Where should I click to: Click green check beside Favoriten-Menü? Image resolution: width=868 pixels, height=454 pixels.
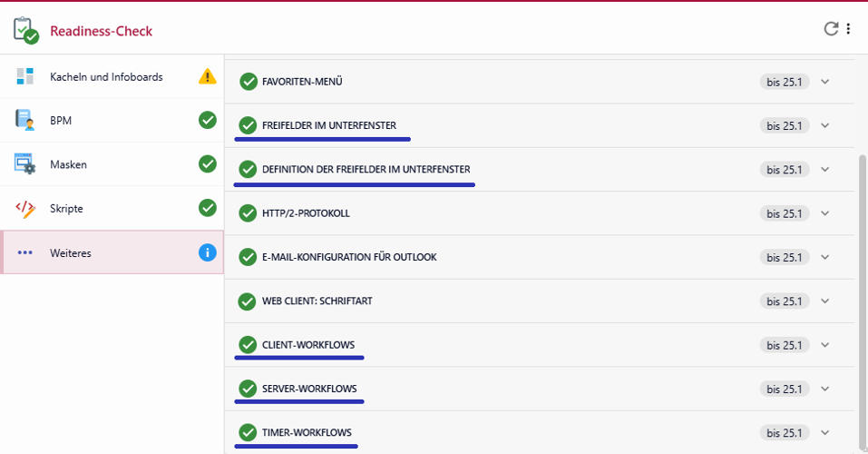click(248, 82)
